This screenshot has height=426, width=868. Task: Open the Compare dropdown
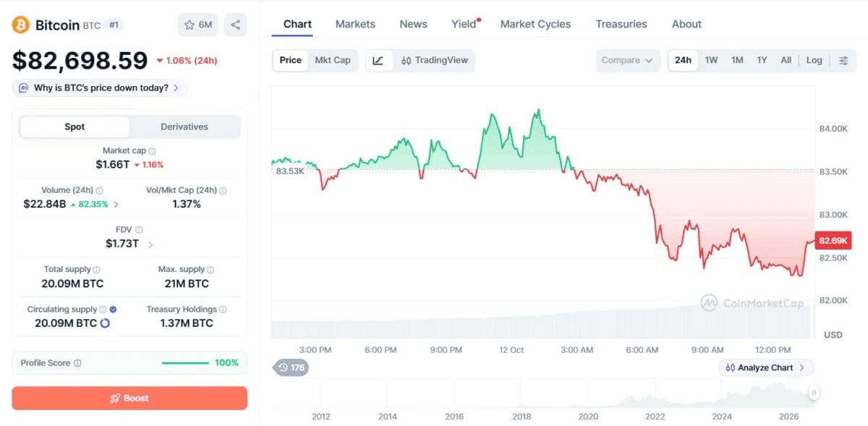627,60
